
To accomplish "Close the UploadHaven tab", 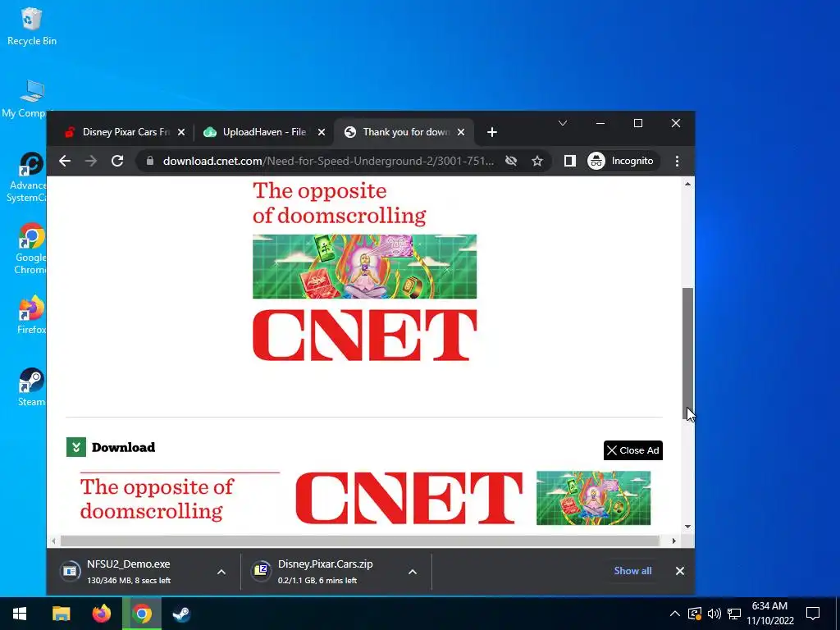I will pyautogui.click(x=322, y=132).
